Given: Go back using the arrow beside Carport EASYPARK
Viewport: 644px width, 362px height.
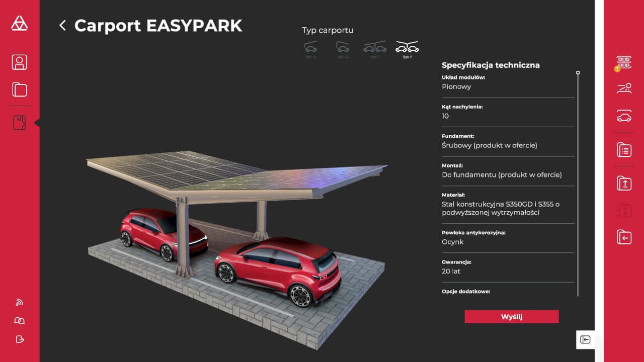Looking at the screenshot, I should [x=62, y=26].
